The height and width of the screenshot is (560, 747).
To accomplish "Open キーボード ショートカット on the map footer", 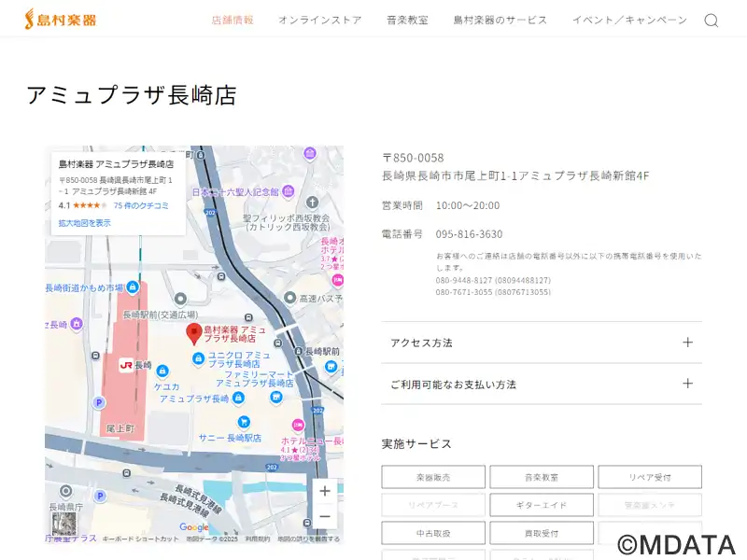I will (140, 539).
